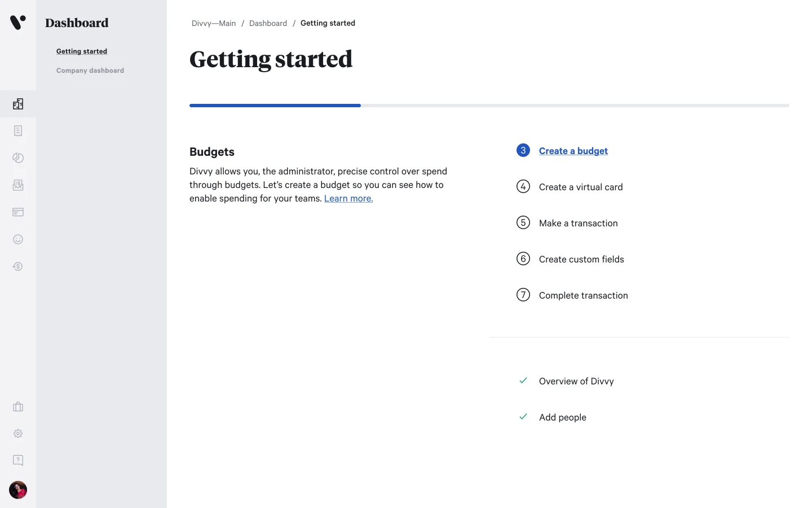812x508 pixels.
Task: Select completed Add people step
Action: pyautogui.click(x=563, y=417)
